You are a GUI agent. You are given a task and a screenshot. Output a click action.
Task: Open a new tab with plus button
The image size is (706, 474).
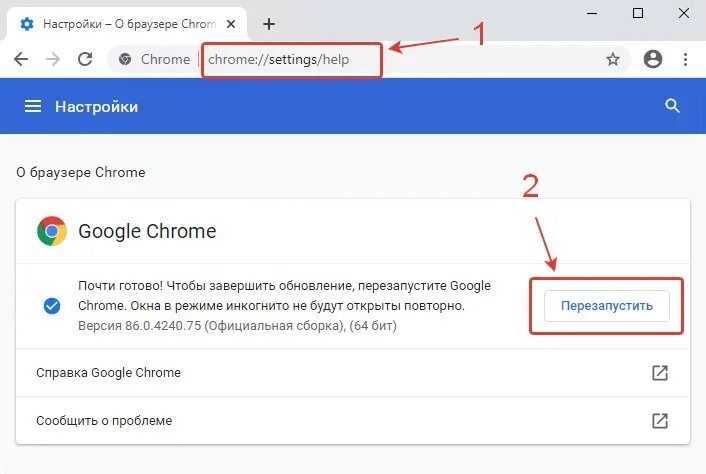coord(269,24)
